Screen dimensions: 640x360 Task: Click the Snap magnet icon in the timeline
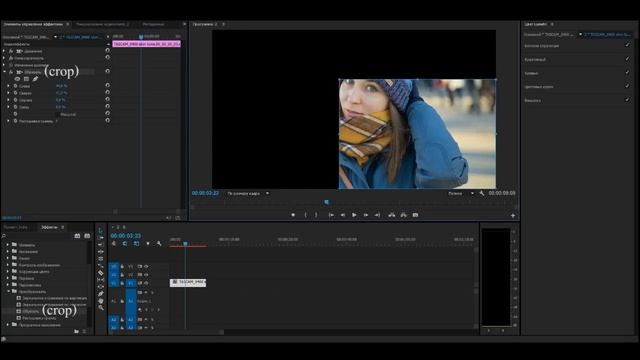[x=125, y=244]
